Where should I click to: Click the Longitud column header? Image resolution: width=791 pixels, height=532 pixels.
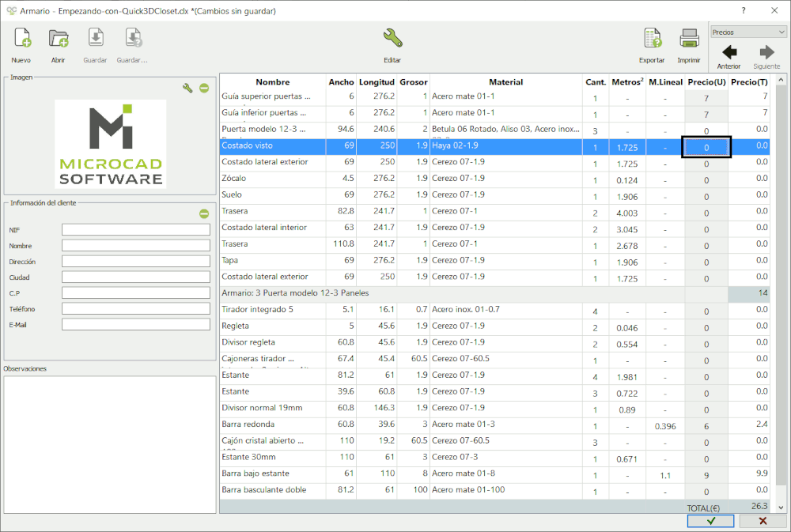377,81
